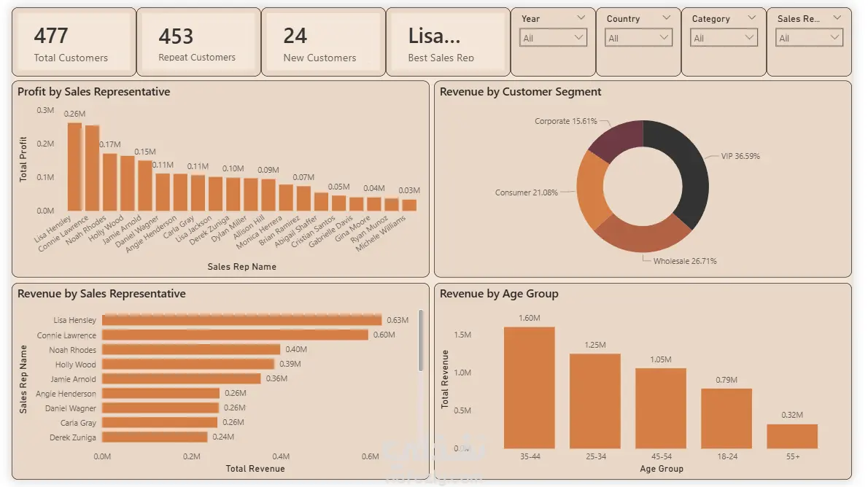Click Noah Rhodes' 0.40M revenue bar
Viewport: 868px width, 487px height.
click(191, 349)
